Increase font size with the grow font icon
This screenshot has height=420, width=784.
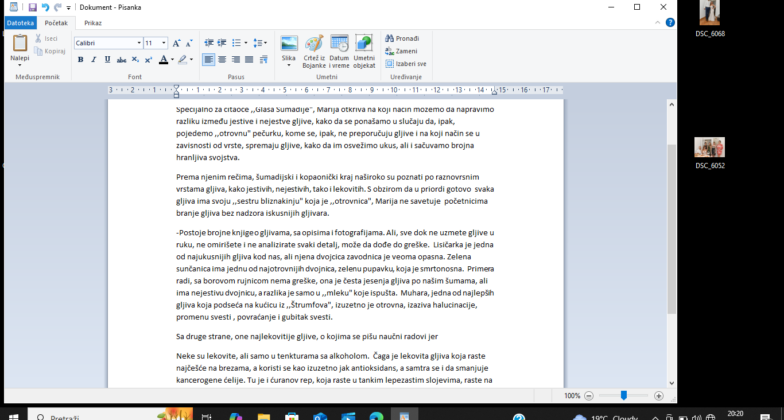[x=177, y=43]
